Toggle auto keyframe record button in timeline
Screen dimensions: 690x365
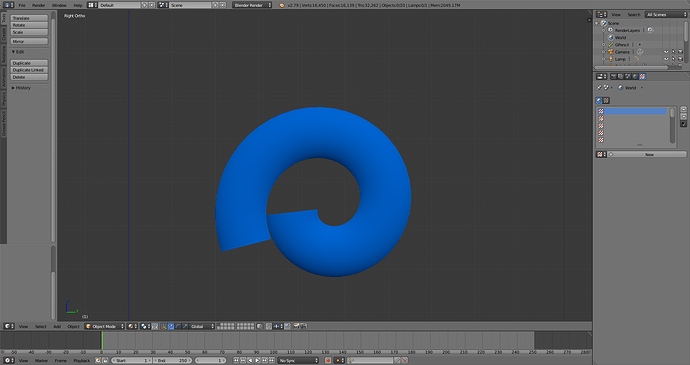pos(328,360)
